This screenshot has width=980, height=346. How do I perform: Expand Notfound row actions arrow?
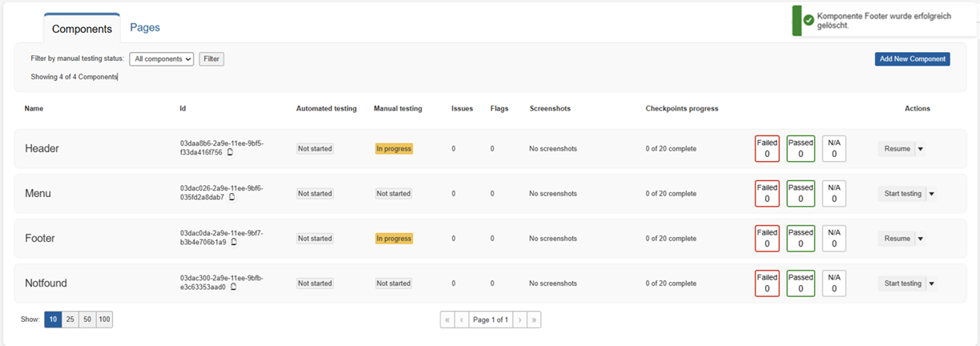coord(931,284)
